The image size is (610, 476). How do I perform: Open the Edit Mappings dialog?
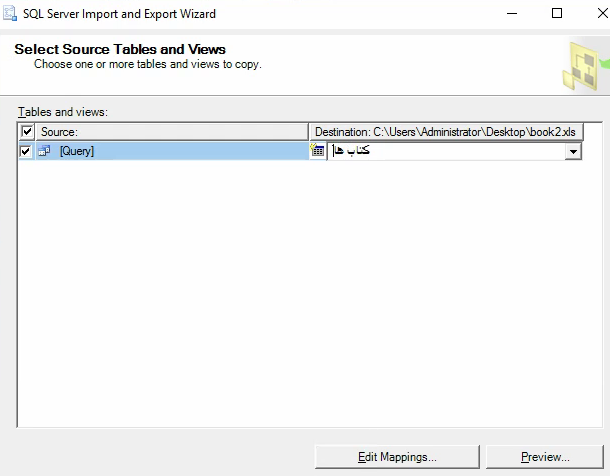397,457
